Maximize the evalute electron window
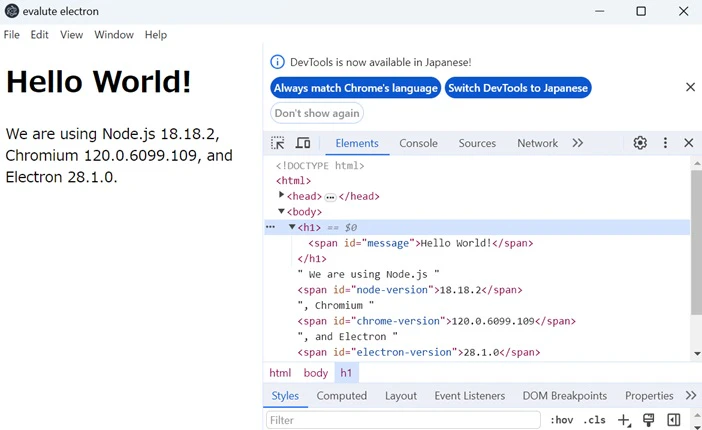The height and width of the screenshot is (430, 702). click(641, 11)
